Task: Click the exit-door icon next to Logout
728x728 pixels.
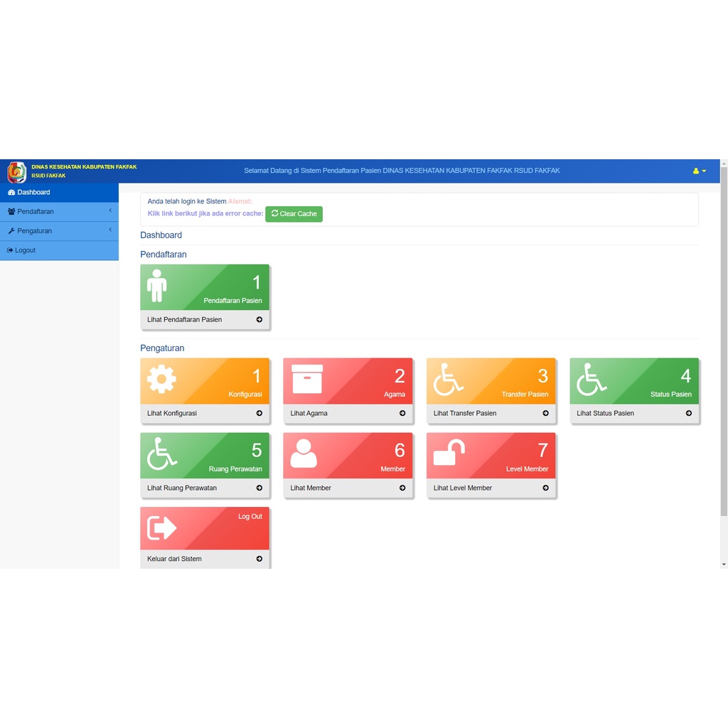Action: (x=10, y=250)
